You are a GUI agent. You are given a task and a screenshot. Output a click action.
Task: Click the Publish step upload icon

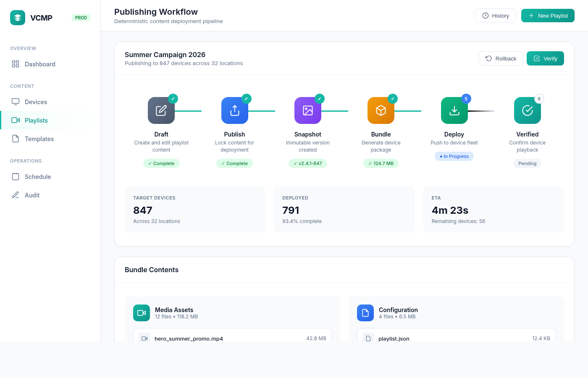coord(235,110)
